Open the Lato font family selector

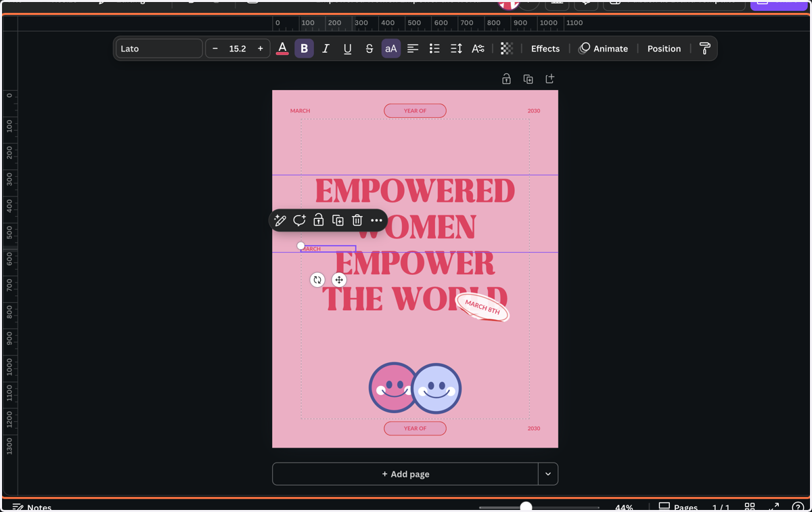(x=159, y=49)
